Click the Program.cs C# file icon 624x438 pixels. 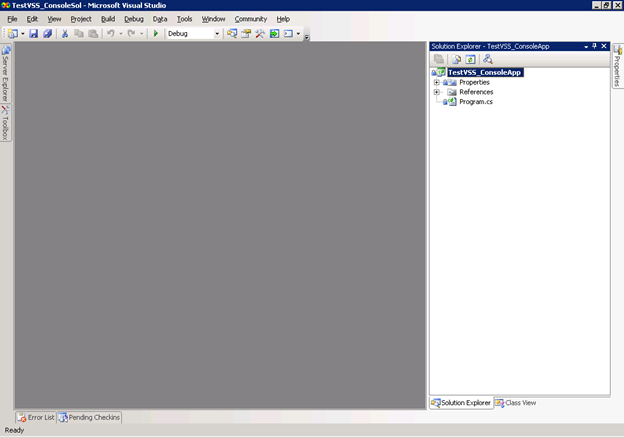[x=452, y=102]
